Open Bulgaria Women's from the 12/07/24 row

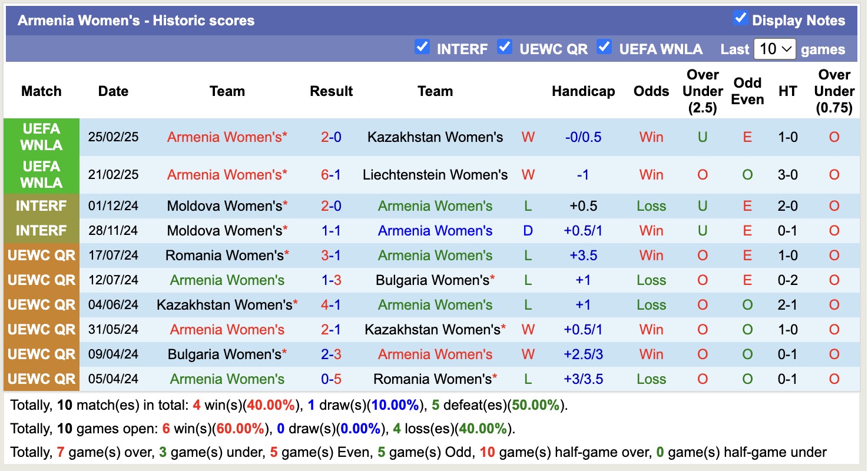435,280
